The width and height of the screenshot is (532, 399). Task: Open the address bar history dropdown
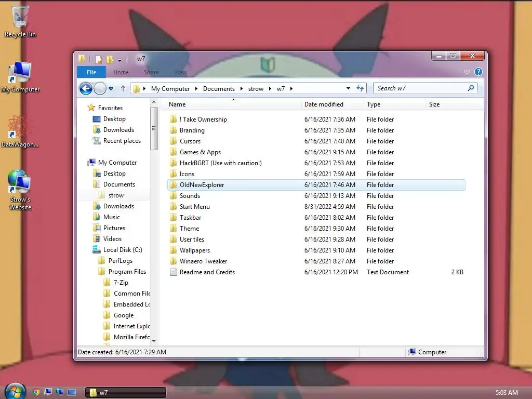[348, 88]
